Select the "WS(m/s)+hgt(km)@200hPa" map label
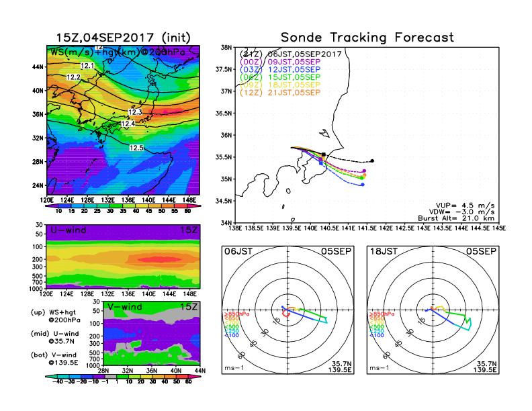This screenshot has height=411, width=532. pyautogui.click(x=118, y=52)
